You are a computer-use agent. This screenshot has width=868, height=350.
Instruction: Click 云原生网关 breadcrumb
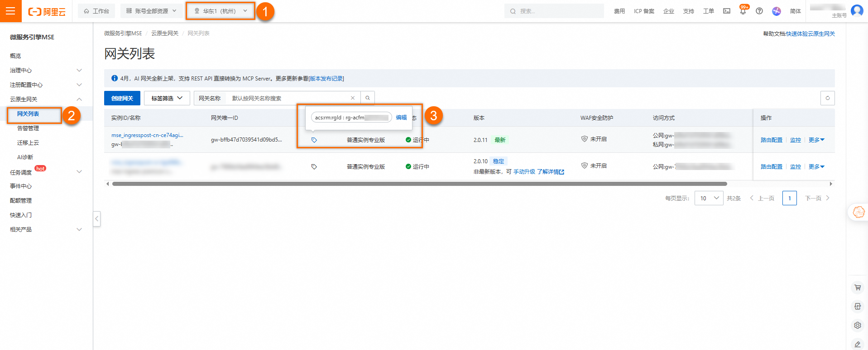click(165, 33)
